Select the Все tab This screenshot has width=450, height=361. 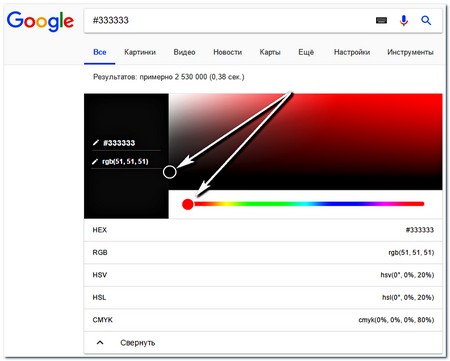point(100,52)
